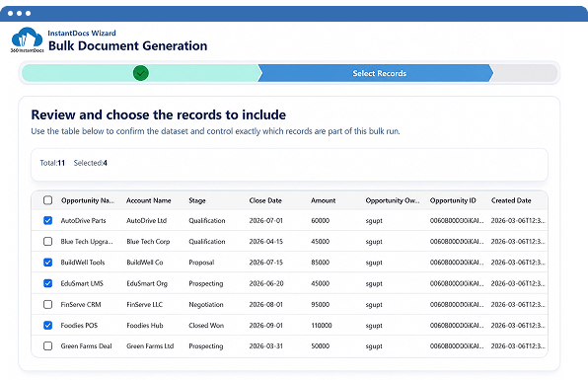Click the Opportunity ID column header
Viewport: 588px width, 380px height.
tap(453, 200)
